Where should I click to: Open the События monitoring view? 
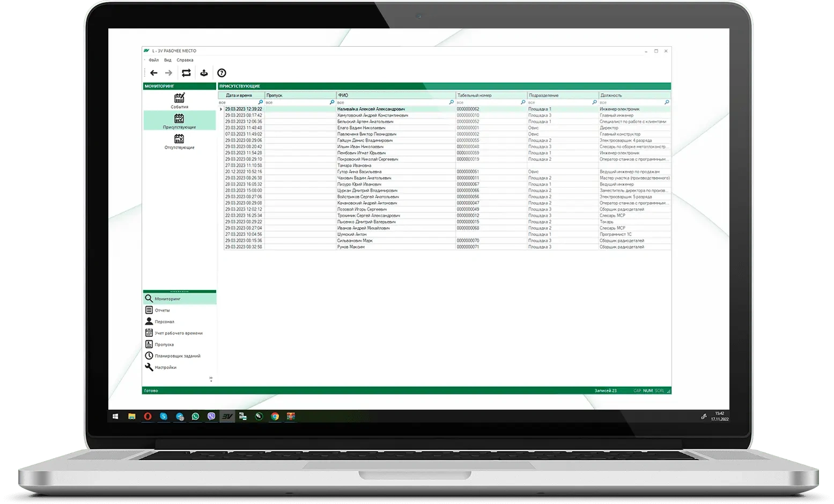(x=179, y=100)
